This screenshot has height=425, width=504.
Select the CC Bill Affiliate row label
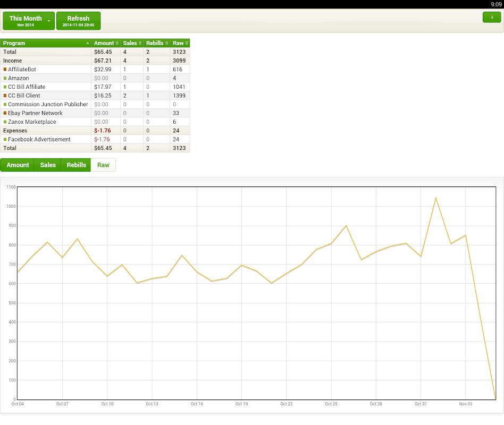(27, 87)
